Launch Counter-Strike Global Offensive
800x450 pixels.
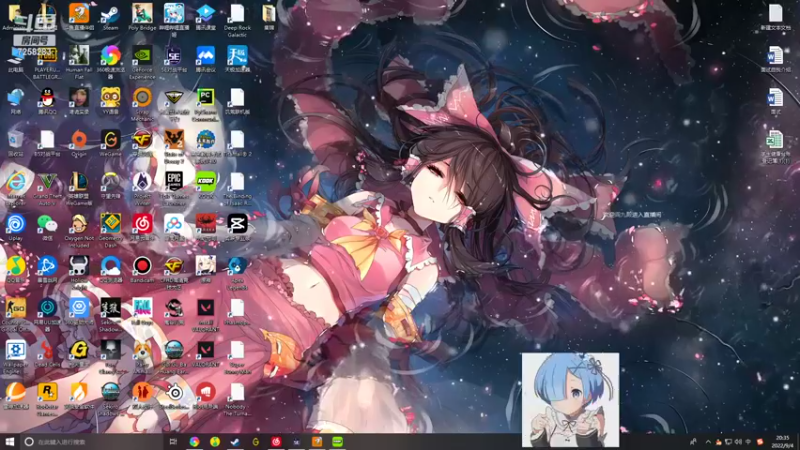click(15, 314)
